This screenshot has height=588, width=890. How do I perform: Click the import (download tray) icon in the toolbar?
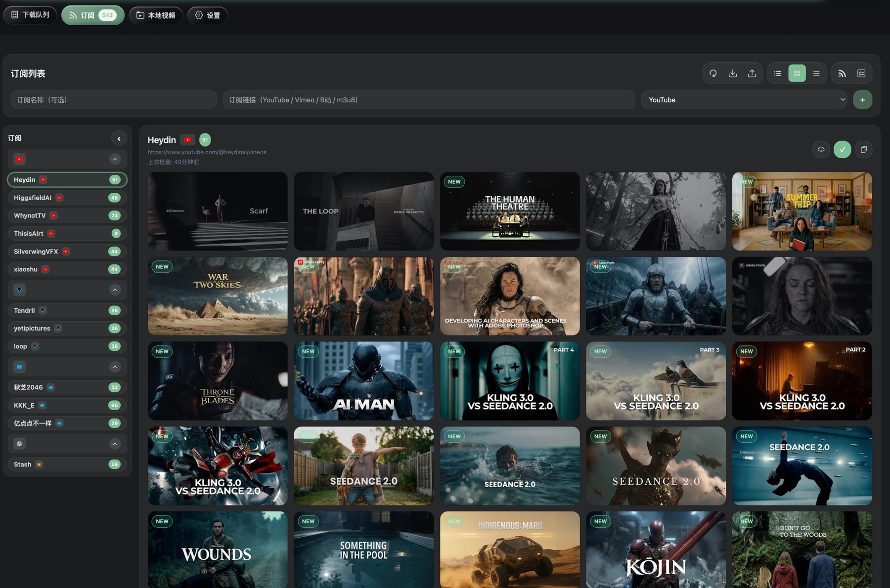coord(733,74)
